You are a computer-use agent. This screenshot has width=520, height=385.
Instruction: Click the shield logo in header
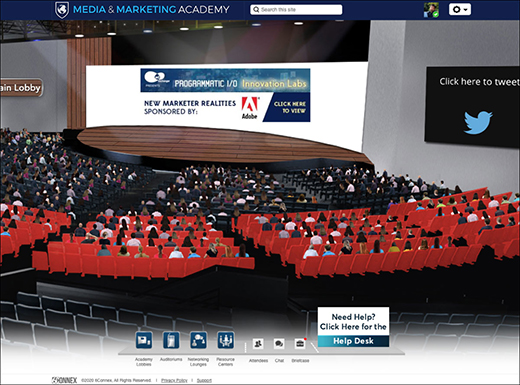[62, 10]
